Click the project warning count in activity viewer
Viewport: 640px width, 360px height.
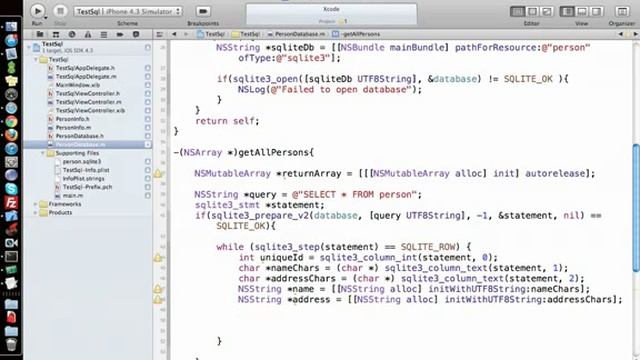343,21
